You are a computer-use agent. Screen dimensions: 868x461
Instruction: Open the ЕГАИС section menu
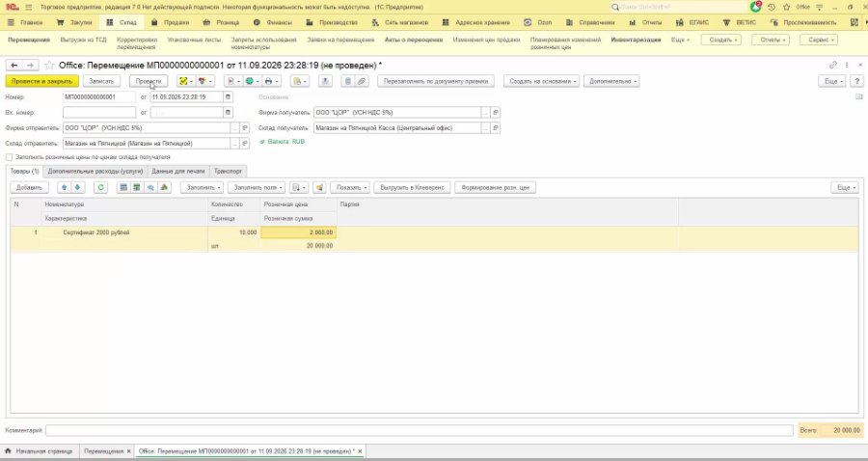692,23
